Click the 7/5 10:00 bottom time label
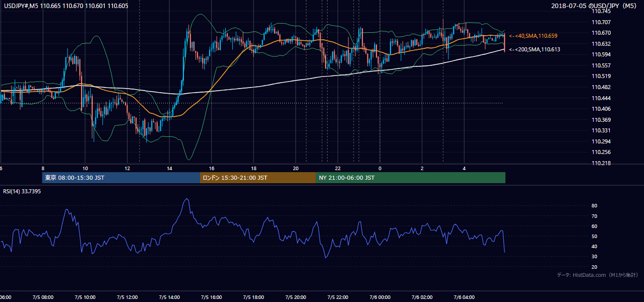The height and width of the screenshot is (302, 644). 85,297
